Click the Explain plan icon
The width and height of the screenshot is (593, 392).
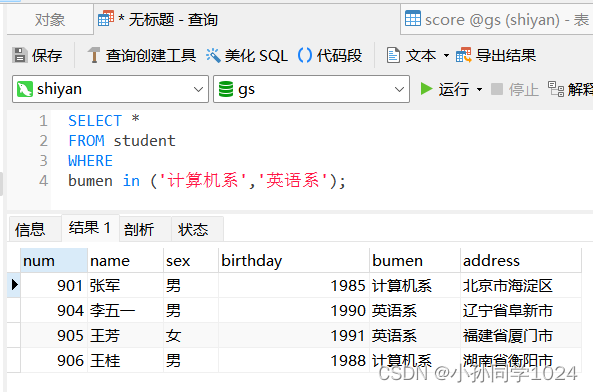point(556,89)
